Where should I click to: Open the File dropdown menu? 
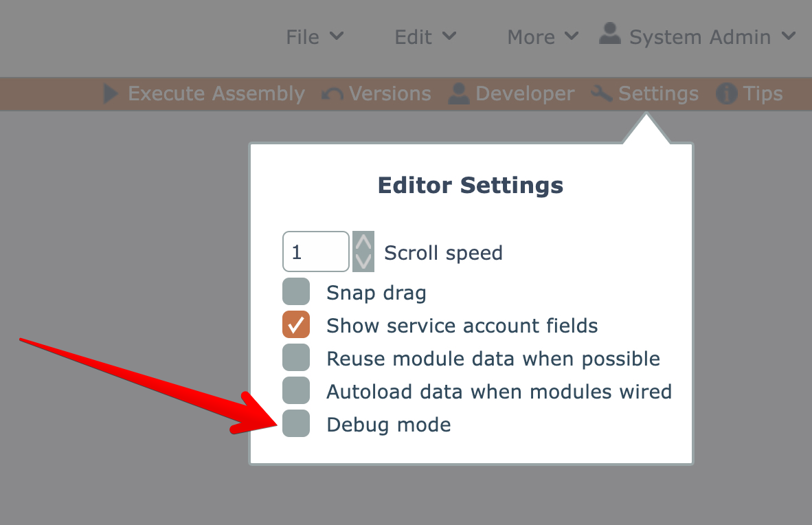pos(315,36)
